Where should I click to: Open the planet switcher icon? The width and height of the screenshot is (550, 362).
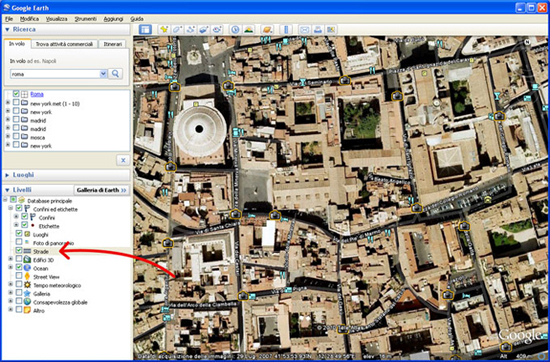267,30
